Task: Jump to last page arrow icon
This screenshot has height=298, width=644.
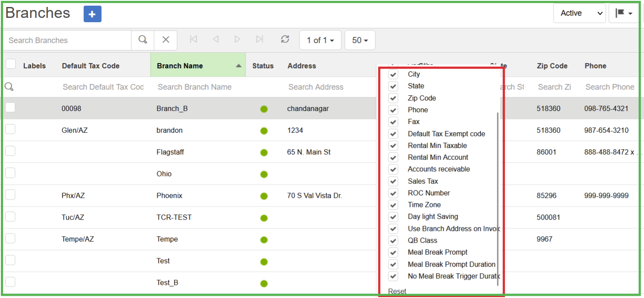Action: pos(260,40)
